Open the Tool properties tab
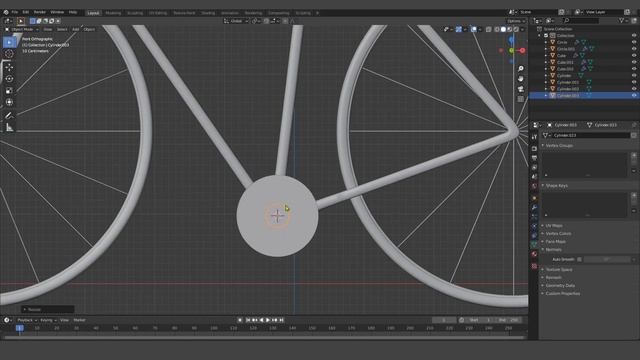640x360 pixels. pos(534,137)
